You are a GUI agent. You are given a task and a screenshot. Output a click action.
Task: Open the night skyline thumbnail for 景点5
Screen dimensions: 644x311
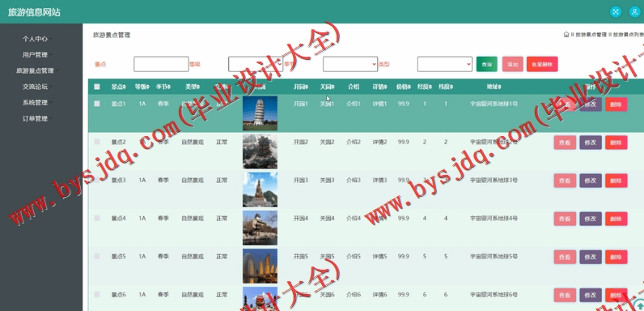pyautogui.click(x=260, y=266)
